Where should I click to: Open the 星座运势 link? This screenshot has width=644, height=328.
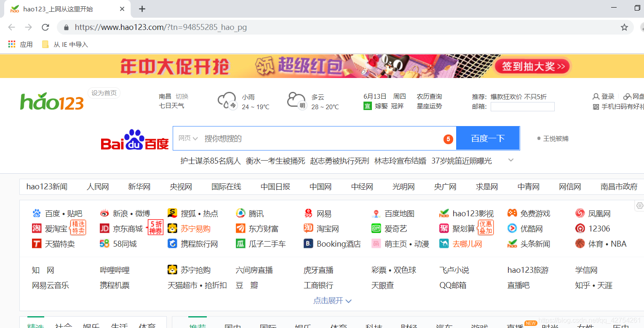tap(430, 106)
